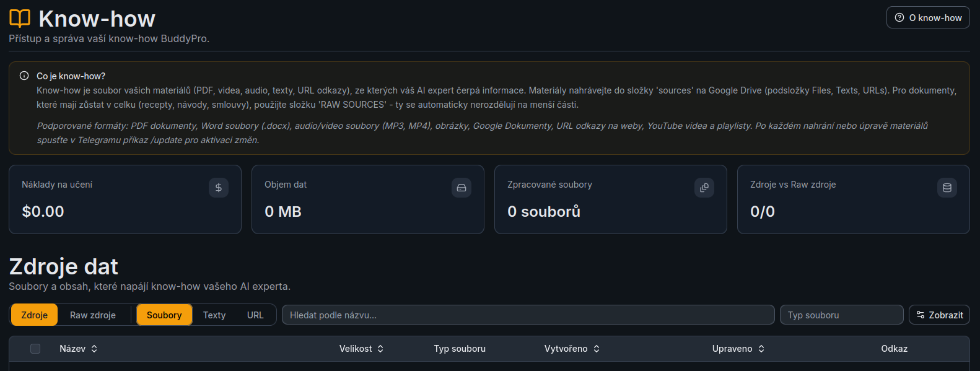Viewport: 980px width, 371px height.
Task: Click the Zpracované soubory card label
Action: (549, 185)
